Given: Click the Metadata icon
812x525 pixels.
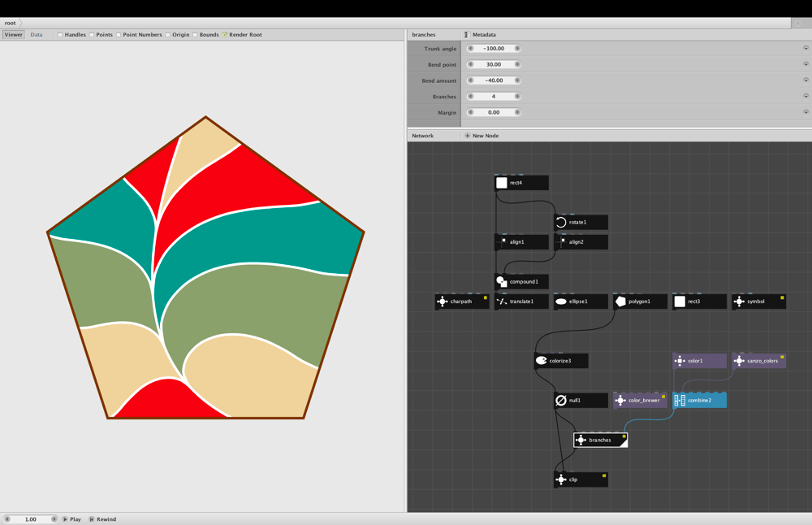Looking at the screenshot, I should 467,35.
